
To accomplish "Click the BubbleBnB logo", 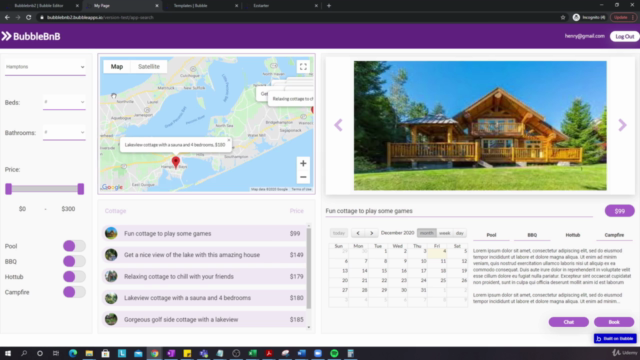I will click(31, 36).
